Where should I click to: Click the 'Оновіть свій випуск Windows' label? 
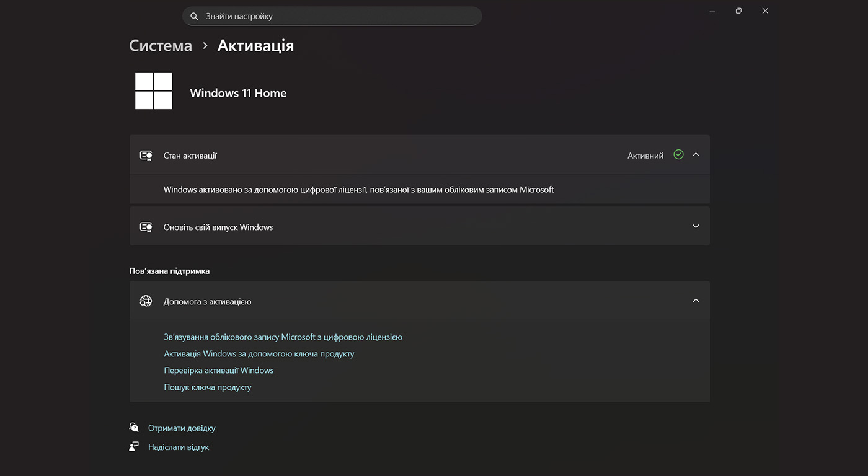pos(218,227)
